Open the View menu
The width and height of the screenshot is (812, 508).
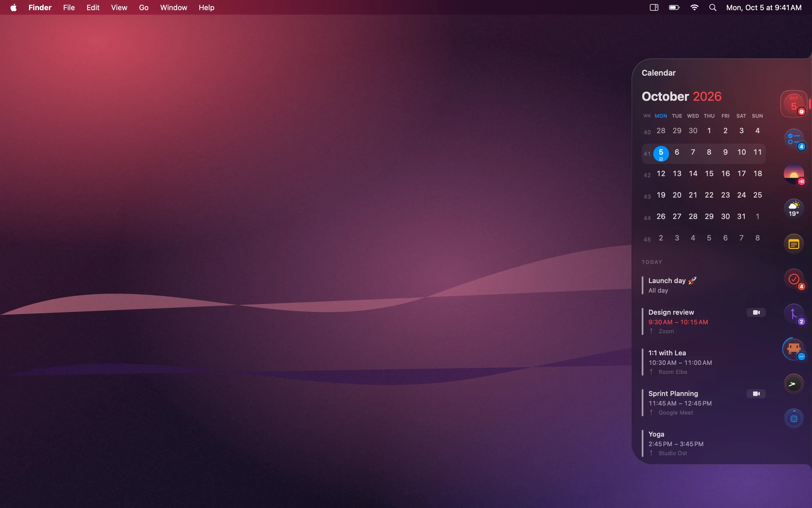coord(119,7)
